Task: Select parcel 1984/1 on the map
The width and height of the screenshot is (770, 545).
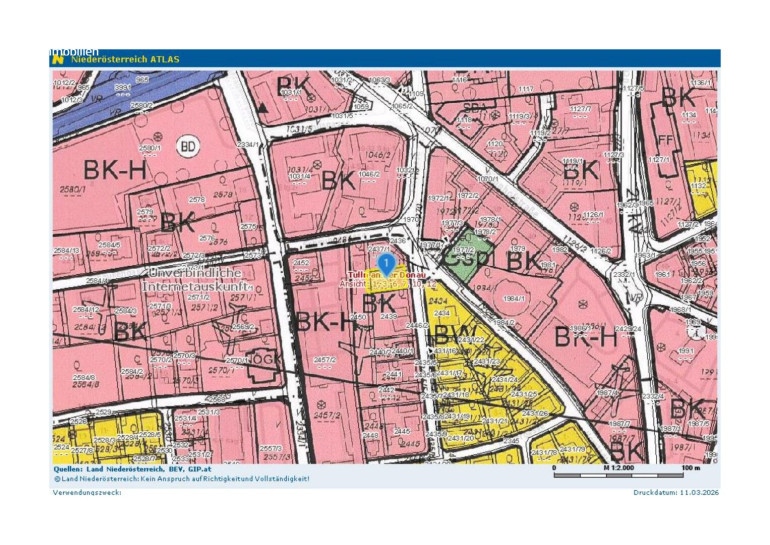Action: [514, 298]
